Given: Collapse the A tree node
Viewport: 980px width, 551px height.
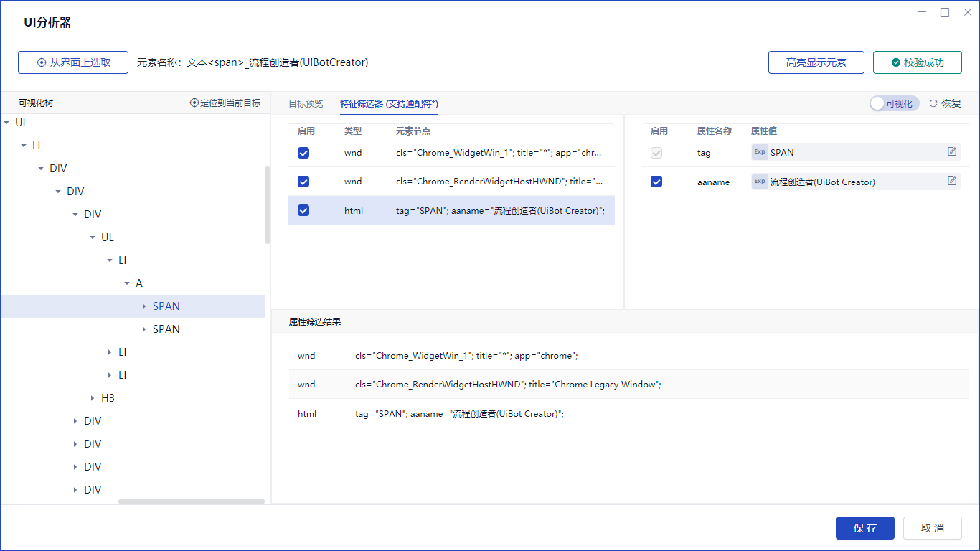Looking at the screenshot, I should point(127,283).
